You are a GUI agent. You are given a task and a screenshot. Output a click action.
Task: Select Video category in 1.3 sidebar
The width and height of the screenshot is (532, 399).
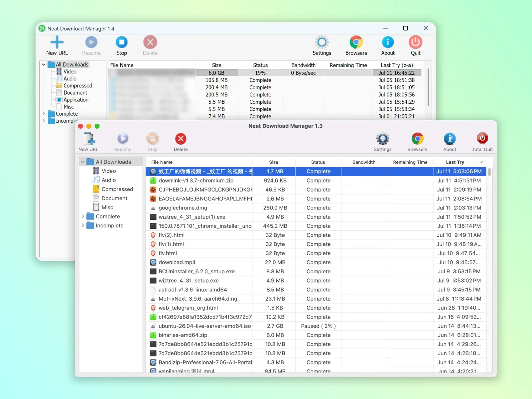(109, 171)
